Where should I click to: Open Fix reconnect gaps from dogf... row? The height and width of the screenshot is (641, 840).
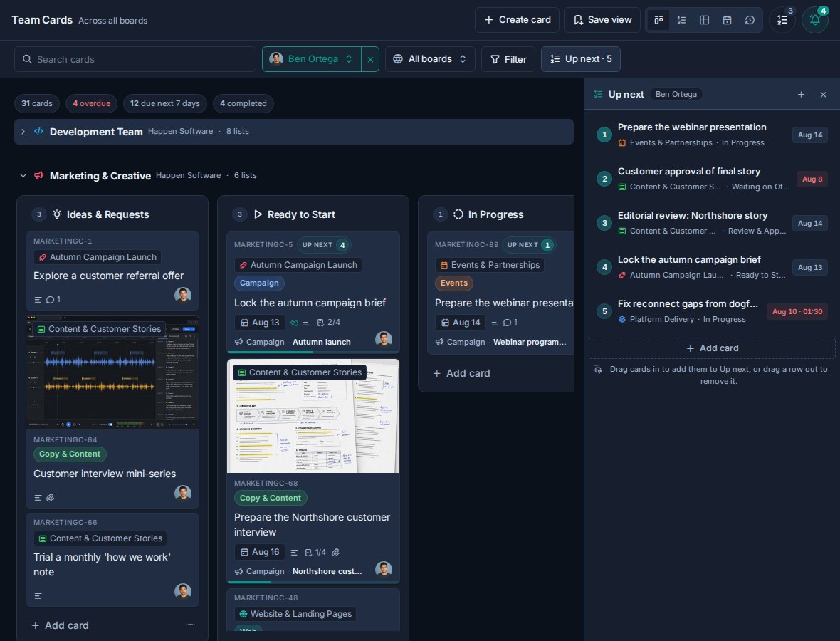tap(712, 311)
